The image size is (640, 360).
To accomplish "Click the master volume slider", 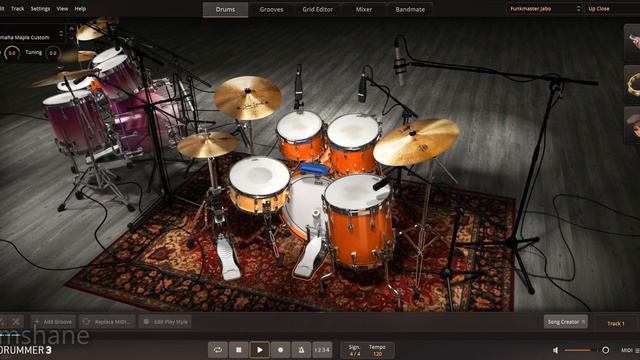I will click(x=586, y=350).
